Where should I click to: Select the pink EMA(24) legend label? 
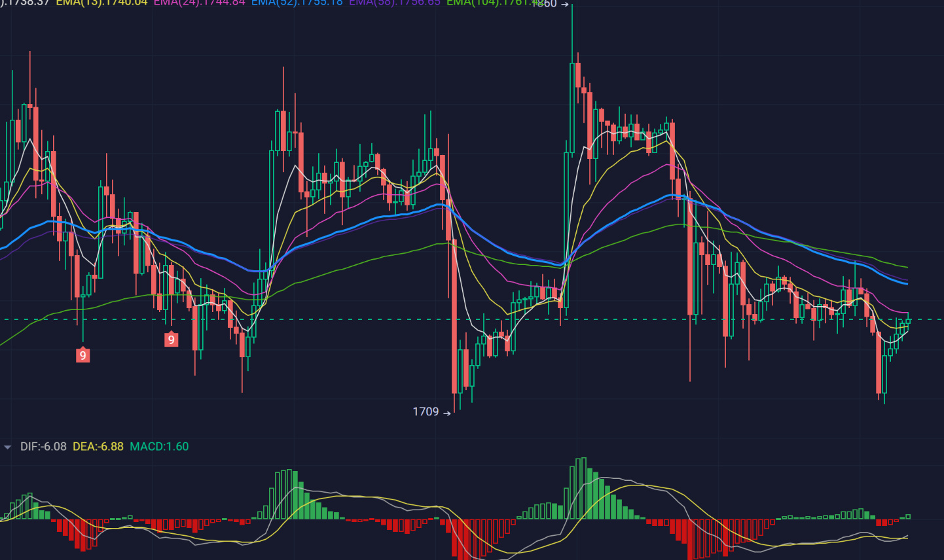coord(199,3)
